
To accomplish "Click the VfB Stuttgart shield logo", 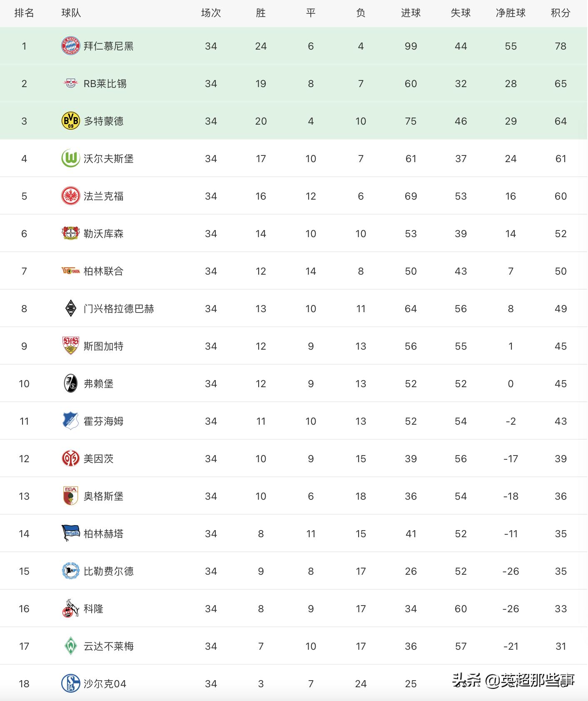I will [x=70, y=346].
